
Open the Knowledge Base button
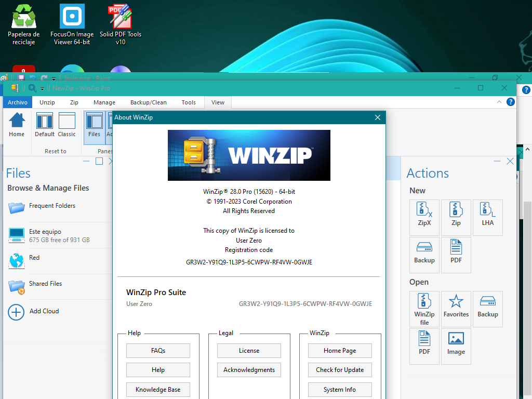(x=158, y=390)
